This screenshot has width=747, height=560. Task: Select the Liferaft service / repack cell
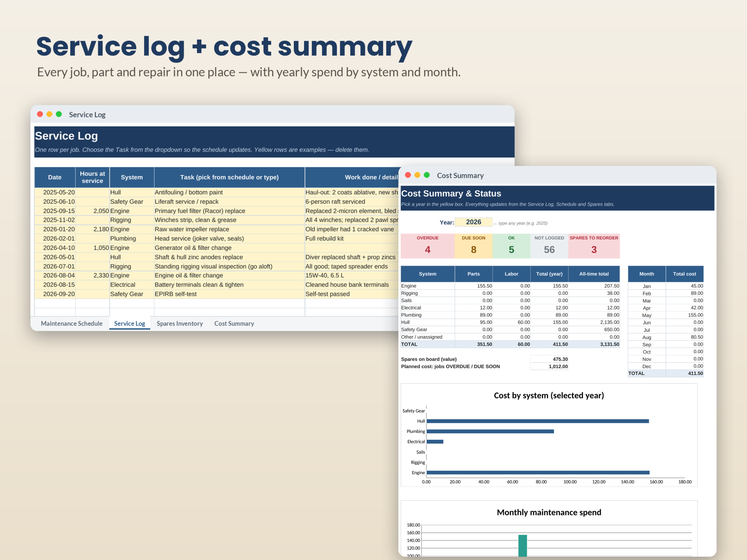coord(229,202)
